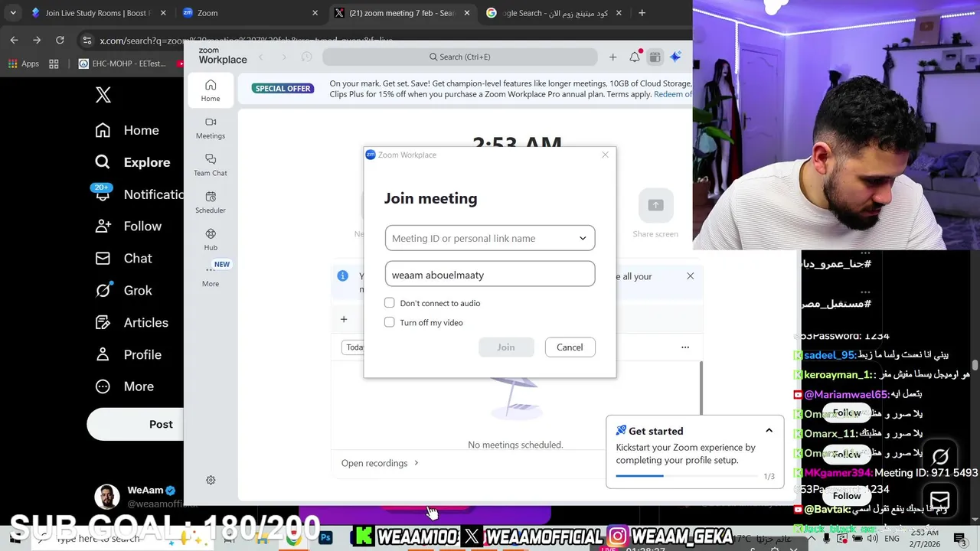This screenshot has width=980, height=551.
Task: Check Turn off my video
Action: tap(390, 322)
